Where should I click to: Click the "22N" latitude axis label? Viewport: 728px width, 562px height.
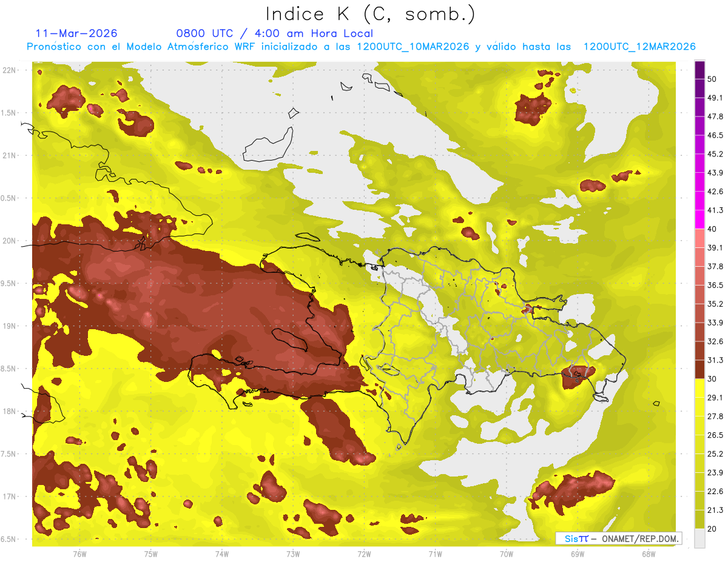coord(9,70)
